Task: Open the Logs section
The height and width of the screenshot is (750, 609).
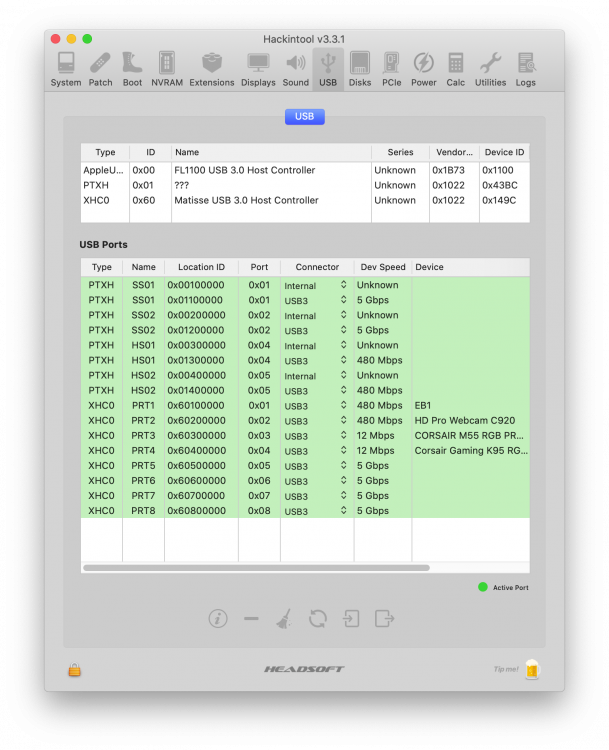Action: tap(526, 69)
